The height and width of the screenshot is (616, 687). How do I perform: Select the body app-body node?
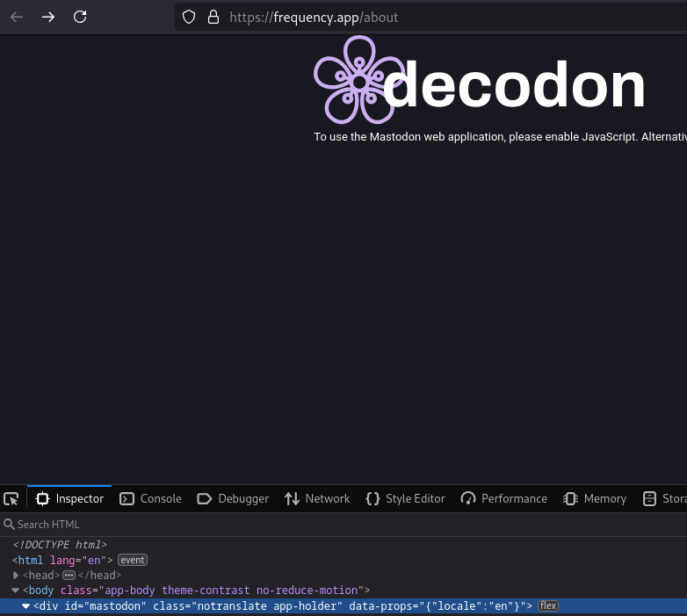196,591
